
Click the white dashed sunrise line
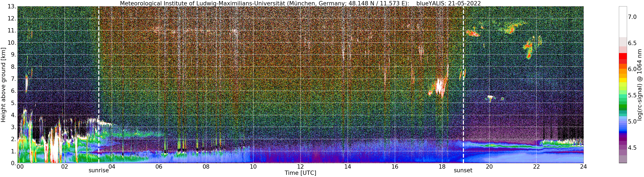[x=99, y=85]
